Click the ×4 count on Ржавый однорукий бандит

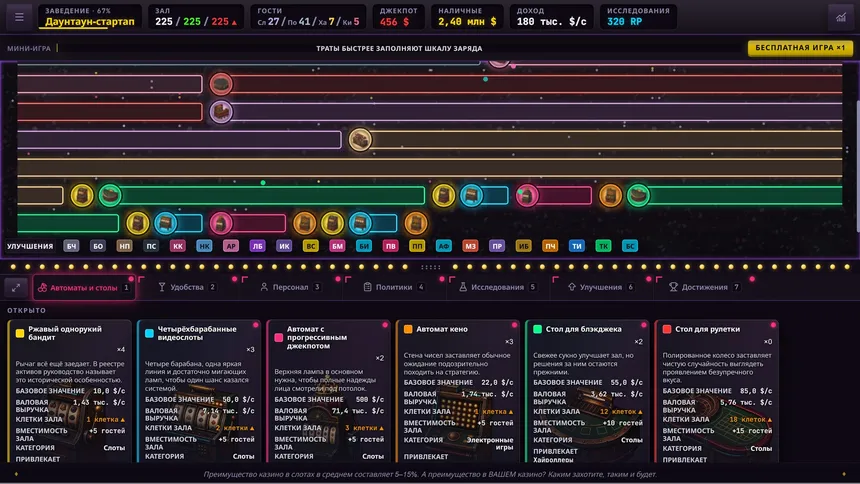(x=121, y=350)
